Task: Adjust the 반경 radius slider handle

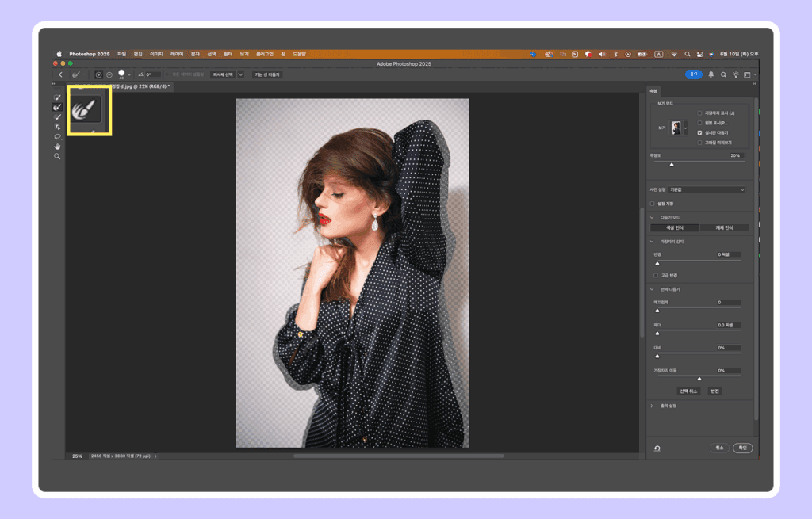Action: coord(657,263)
